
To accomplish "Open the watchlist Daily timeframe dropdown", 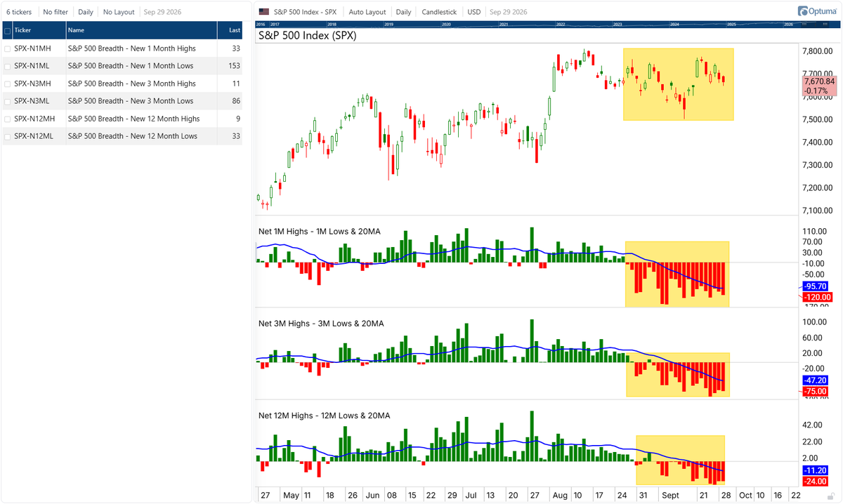I will click(x=85, y=12).
